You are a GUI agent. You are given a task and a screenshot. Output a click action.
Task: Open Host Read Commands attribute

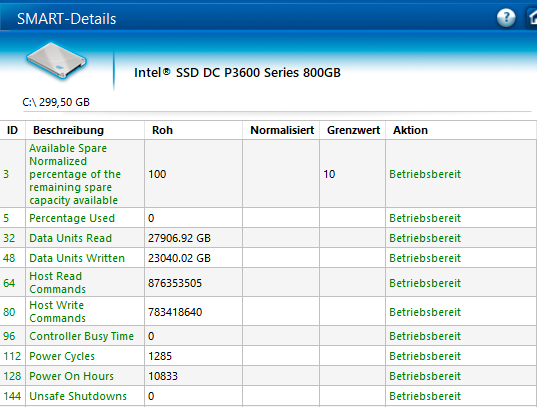[58, 283]
